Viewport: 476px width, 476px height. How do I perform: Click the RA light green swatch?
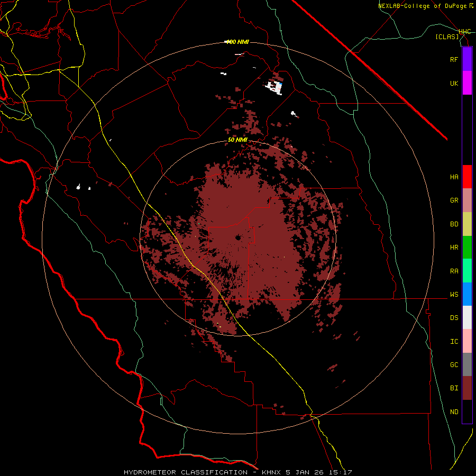click(467, 271)
